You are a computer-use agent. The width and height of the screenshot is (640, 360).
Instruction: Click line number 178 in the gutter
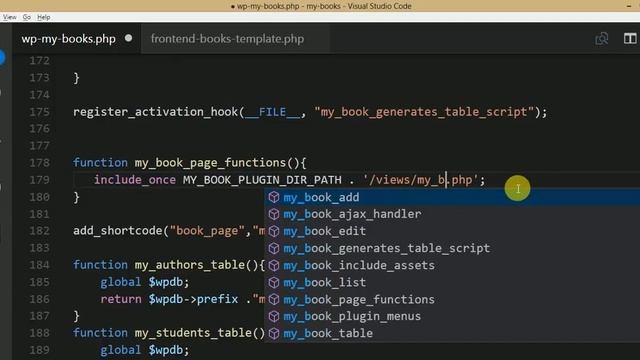pyautogui.click(x=39, y=163)
